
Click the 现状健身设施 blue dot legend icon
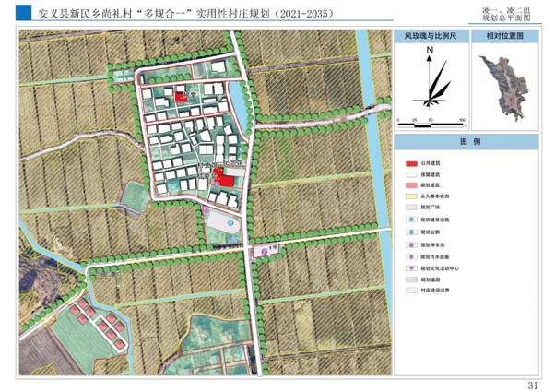pyautogui.click(x=411, y=220)
